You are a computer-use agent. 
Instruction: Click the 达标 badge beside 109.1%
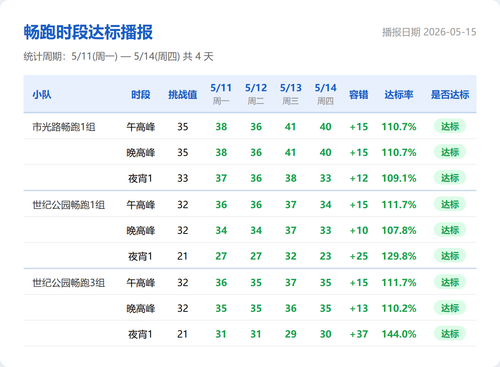point(450,178)
